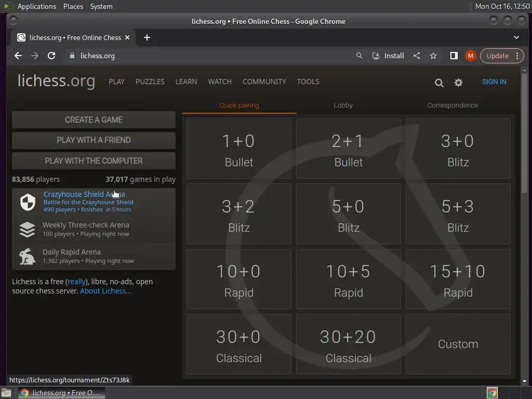Click the Three-check stacked layers icon
The image size is (532, 399).
[28, 229]
